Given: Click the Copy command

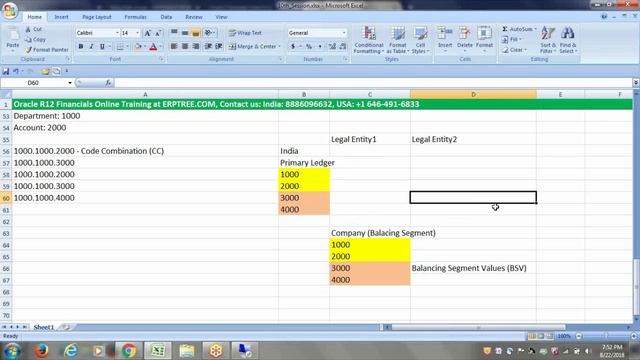Looking at the screenshot, I should click(35, 40).
